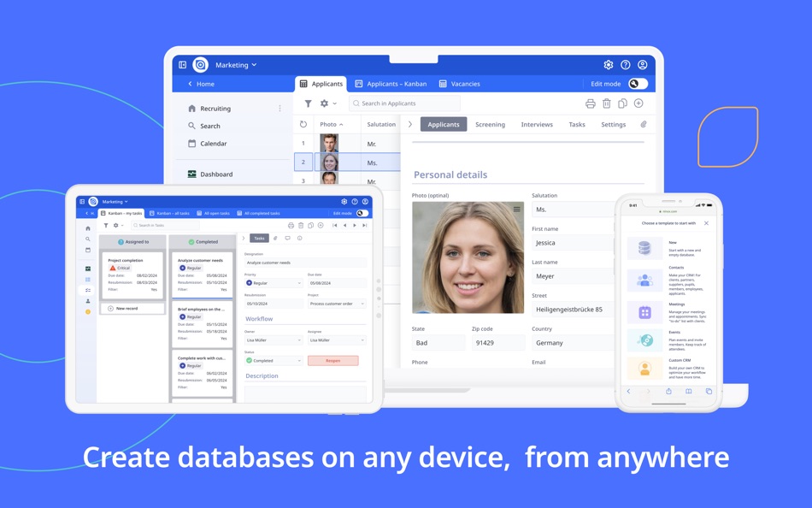Open Project dropdown Process customer order
The image size is (812, 508).
337,304
